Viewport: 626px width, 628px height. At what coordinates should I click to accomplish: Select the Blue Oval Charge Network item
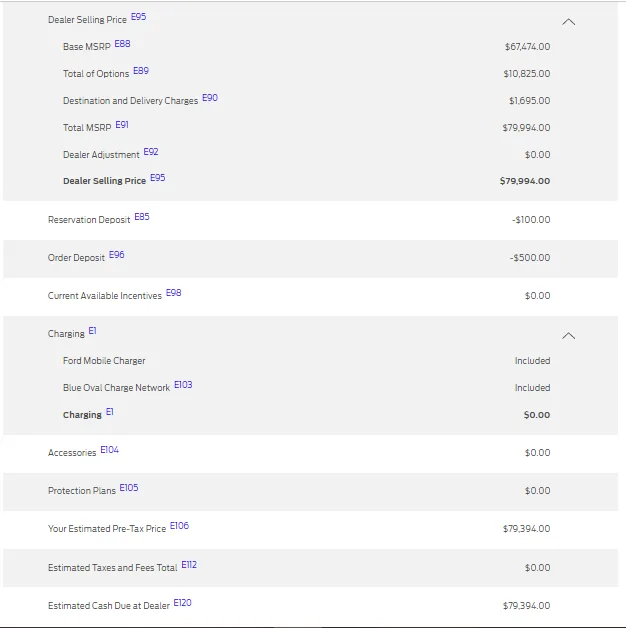point(116,388)
